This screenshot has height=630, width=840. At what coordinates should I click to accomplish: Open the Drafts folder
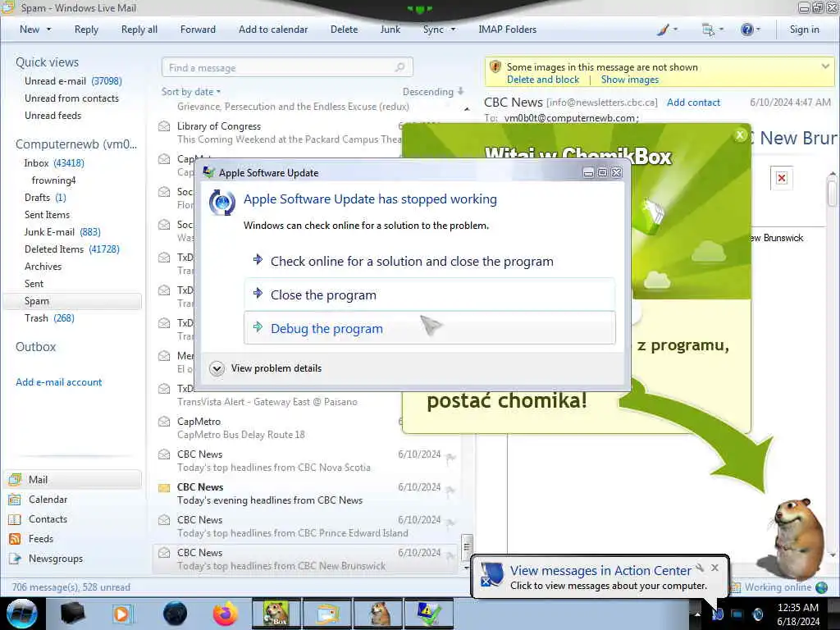pos(45,197)
